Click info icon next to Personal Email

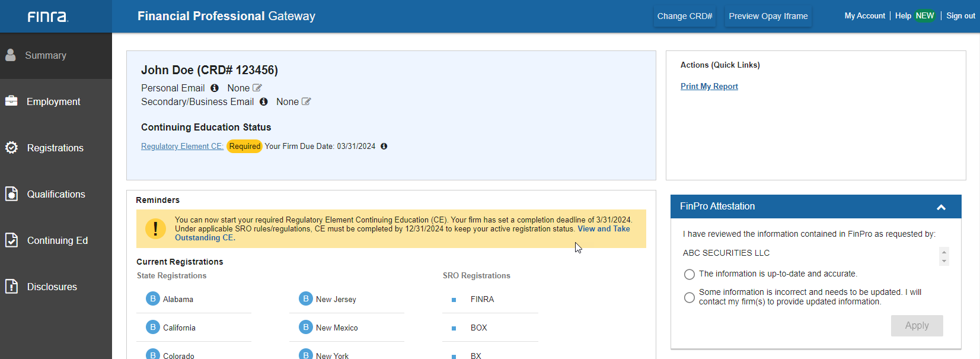point(215,88)
